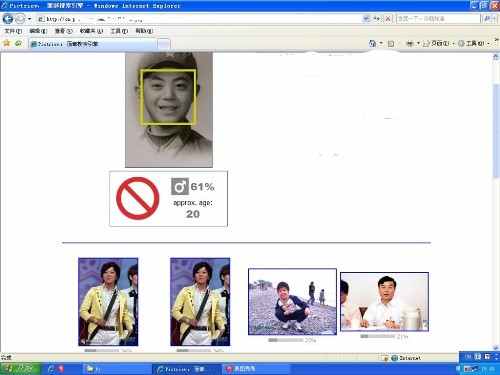Viewport: 500px width, 375px height.
Task: Click the Print icon in command bar
Action: tap(410, 43)
